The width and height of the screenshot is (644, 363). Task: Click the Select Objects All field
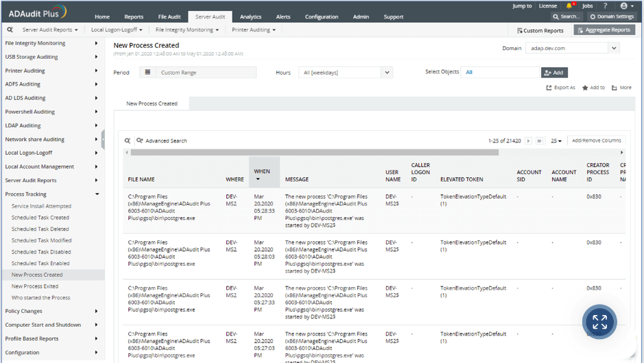(500, 72)
